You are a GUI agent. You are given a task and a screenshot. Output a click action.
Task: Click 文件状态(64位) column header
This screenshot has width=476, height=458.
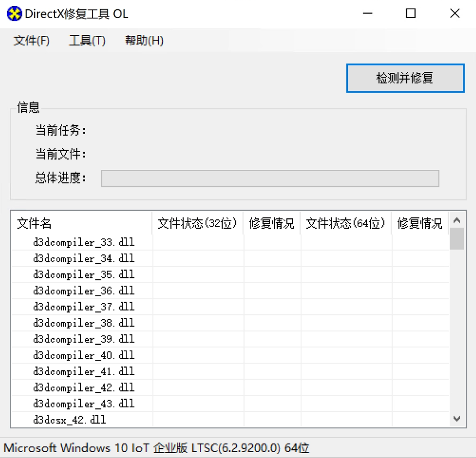(x=346, y=223)
